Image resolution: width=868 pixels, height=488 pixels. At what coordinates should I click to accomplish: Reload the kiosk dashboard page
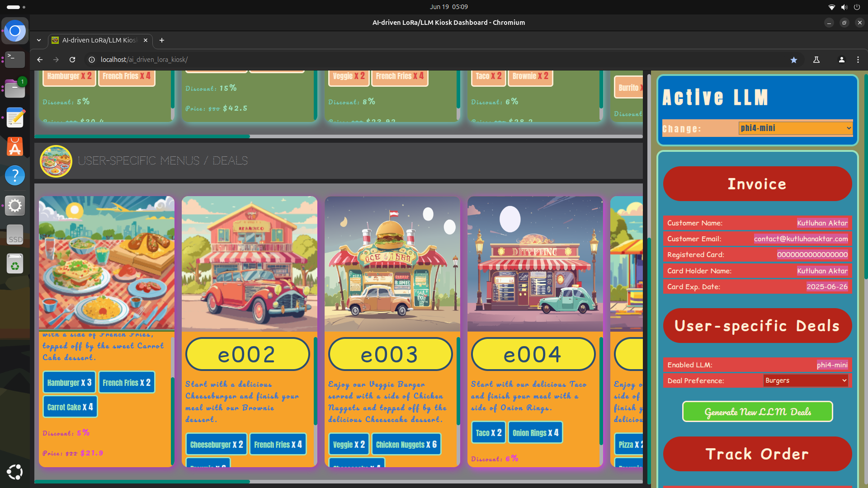[x=72, y=60]
